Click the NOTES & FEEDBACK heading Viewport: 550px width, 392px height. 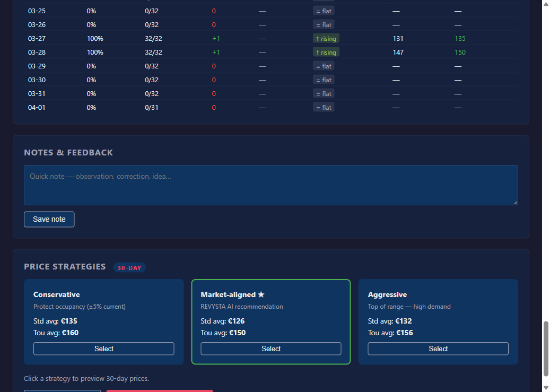pos(68,152)
